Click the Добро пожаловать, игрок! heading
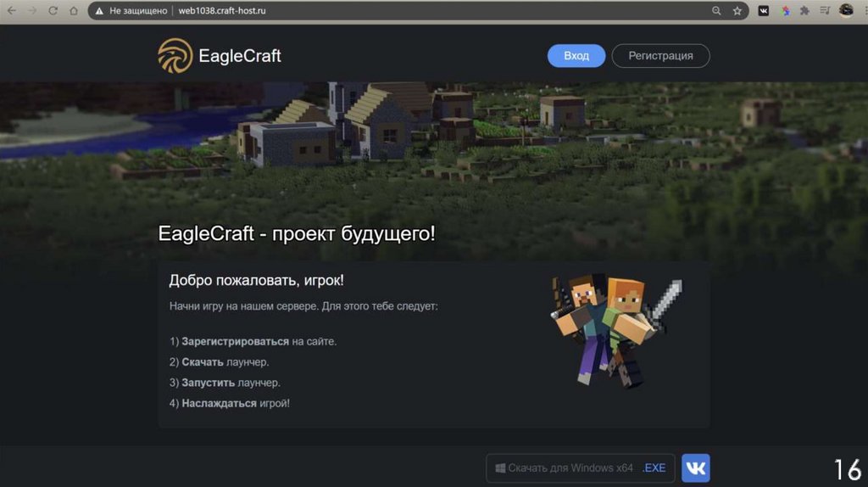The image size is (868, 487). pos(256,280)
